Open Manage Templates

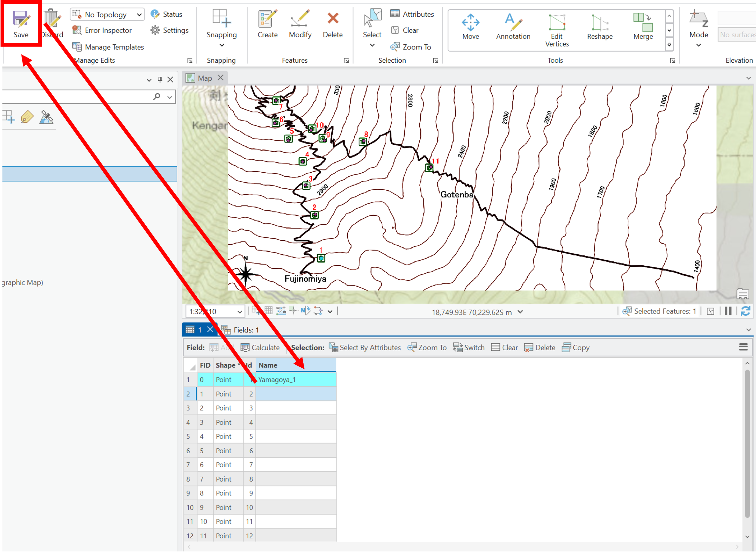point(108,47)
